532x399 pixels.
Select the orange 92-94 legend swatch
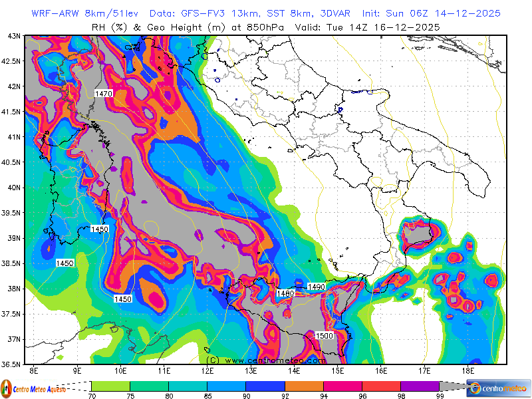coord(304,386)
